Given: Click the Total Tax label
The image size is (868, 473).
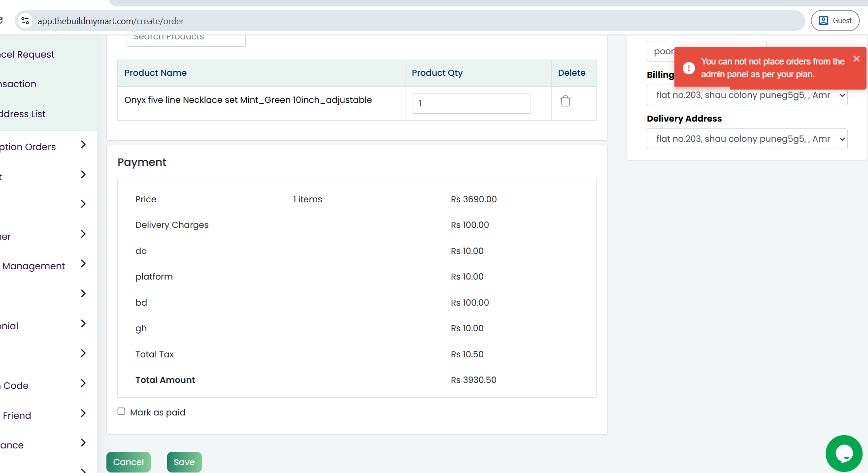Looking at the screenshot, I should pyautogui.click(x=155, y=354).
